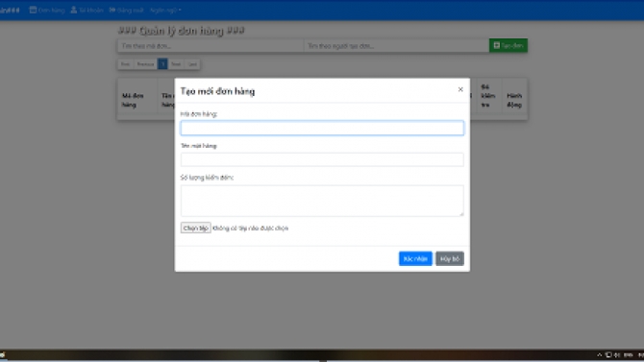Open file picker with Chọn tệp button
This screenshot has width=644, height=362.
(195, 228)
